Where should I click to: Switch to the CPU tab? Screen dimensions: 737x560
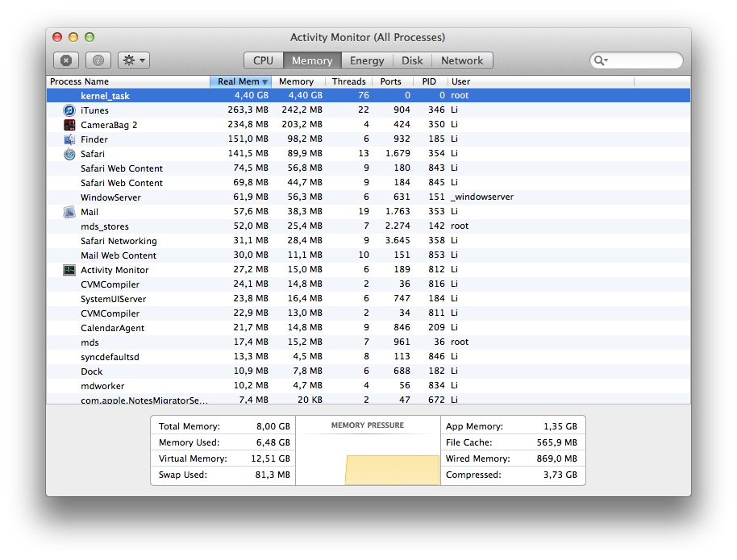coord(263,60)
